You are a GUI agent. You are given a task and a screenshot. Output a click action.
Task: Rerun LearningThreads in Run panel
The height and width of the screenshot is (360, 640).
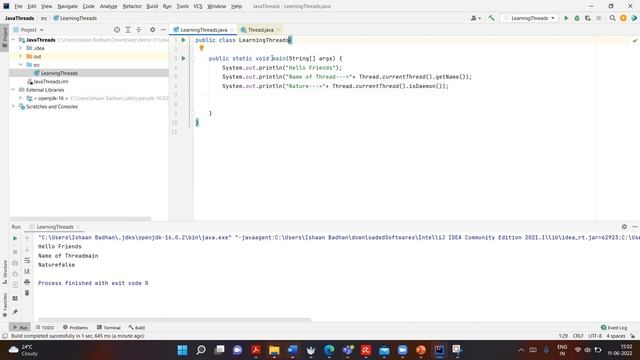click(x=15, y=238)
